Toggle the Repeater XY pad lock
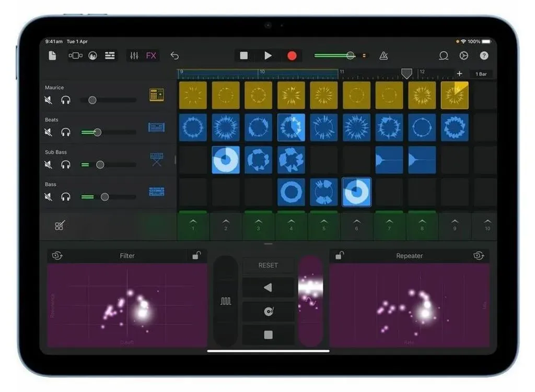The image size is (535, 392). point(340,255)
